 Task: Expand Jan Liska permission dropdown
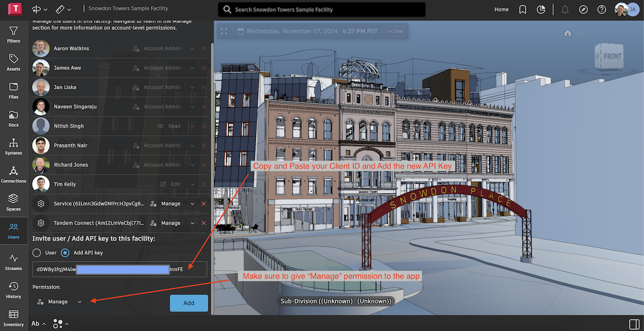pos(192,87)
